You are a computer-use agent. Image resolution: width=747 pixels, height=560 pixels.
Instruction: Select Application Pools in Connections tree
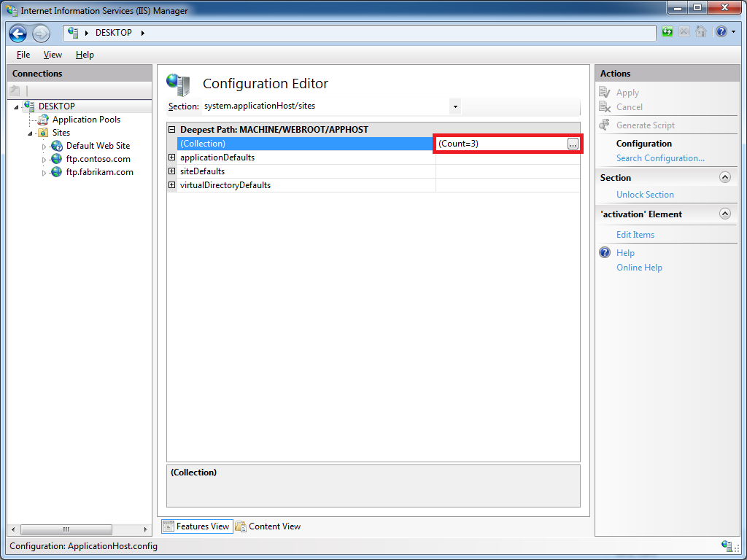(x=86, y=120)
